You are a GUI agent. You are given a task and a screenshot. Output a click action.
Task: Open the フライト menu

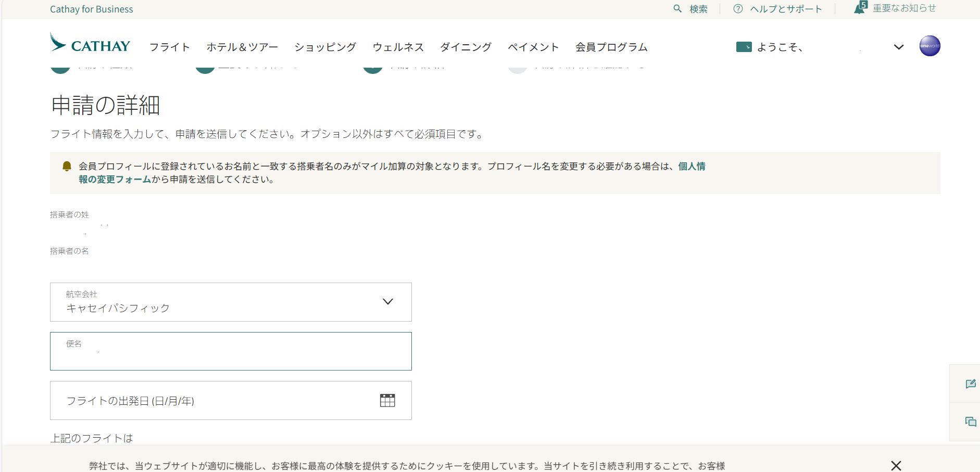click(x=170, y=47)
